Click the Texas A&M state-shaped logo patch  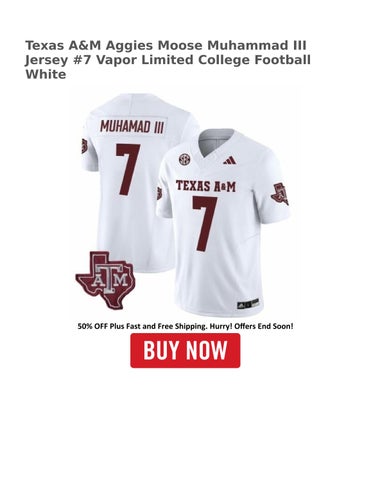(105, 280)
